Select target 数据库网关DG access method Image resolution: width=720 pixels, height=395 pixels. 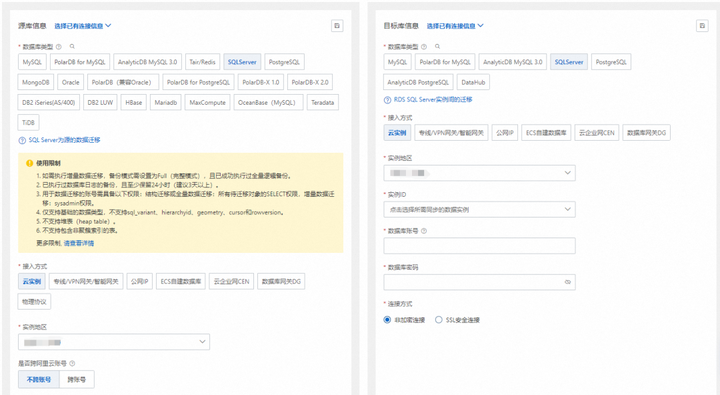647,133
